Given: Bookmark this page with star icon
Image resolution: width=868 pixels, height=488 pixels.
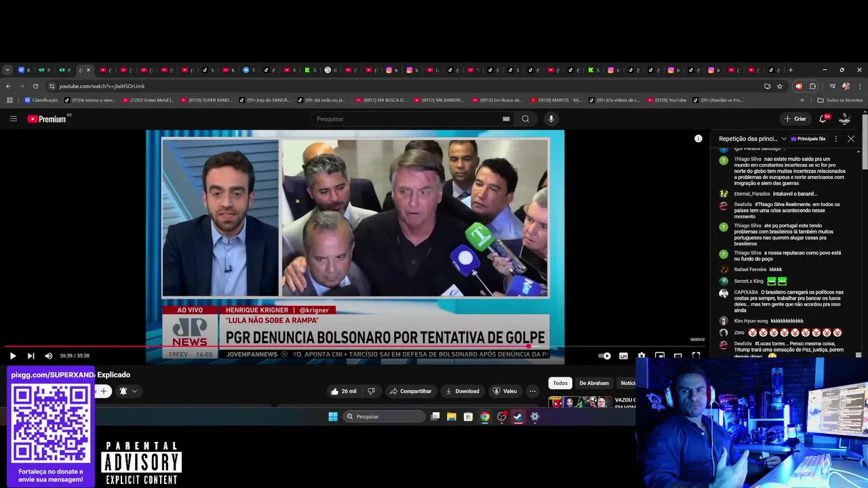Looking at the screenshot, I should click(x=780, y=86).
